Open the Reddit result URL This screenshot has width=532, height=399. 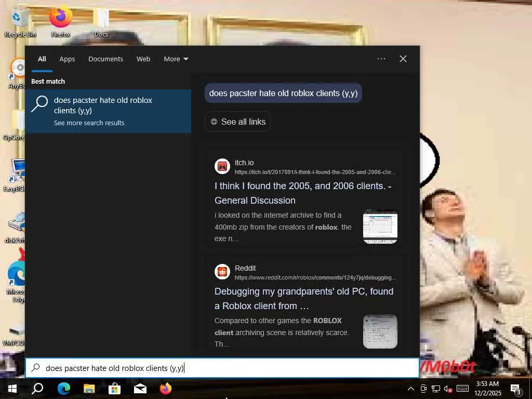(x=315, y=277)
